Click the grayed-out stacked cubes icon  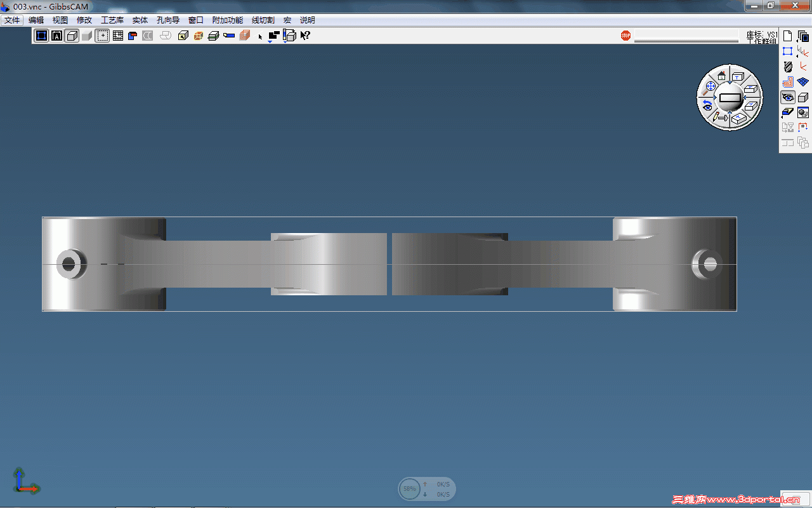244,36
